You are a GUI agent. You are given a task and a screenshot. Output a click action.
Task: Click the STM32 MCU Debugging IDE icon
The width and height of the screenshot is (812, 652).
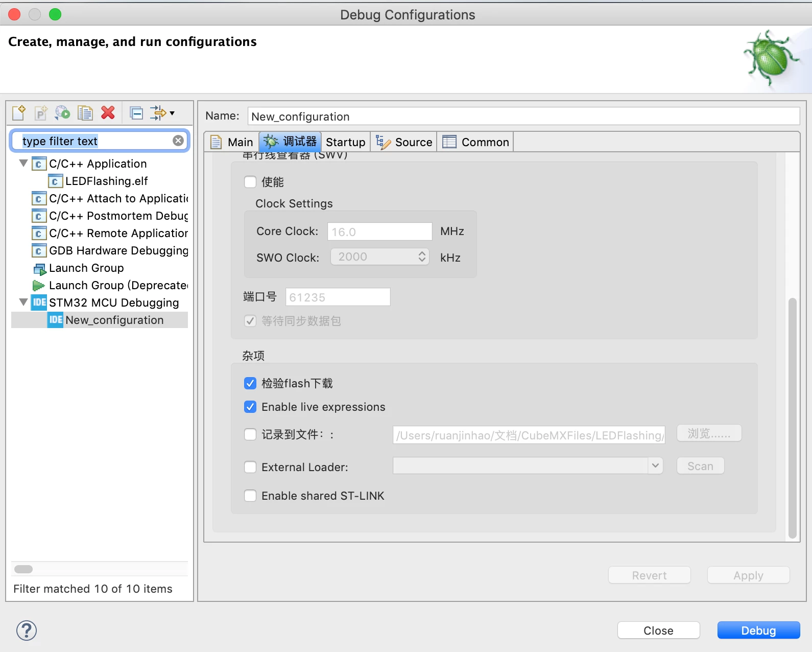click(x=39, y=302)
